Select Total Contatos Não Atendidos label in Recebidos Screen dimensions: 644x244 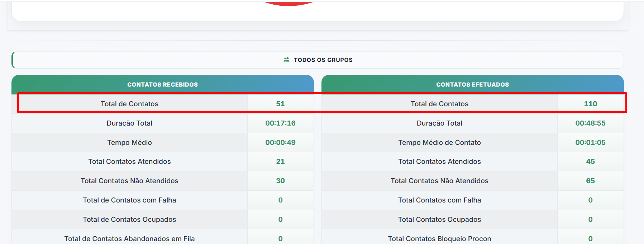click(129, 181)
